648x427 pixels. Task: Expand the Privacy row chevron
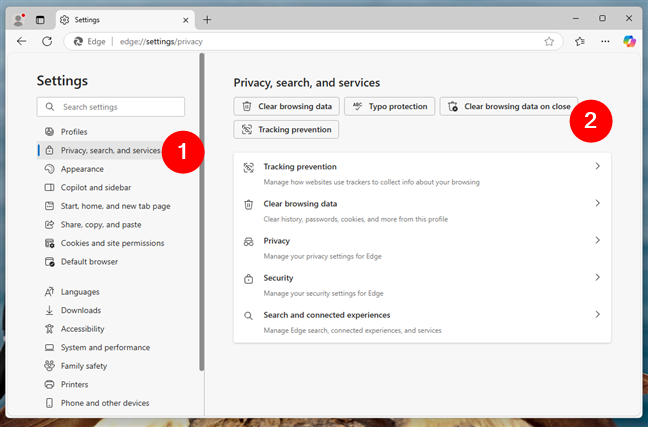click(597, 241)
